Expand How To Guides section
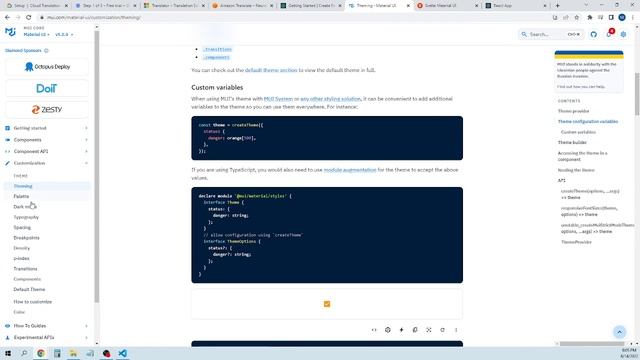The width and height of the screenshot is (640, 360). [x=46, y=326]
